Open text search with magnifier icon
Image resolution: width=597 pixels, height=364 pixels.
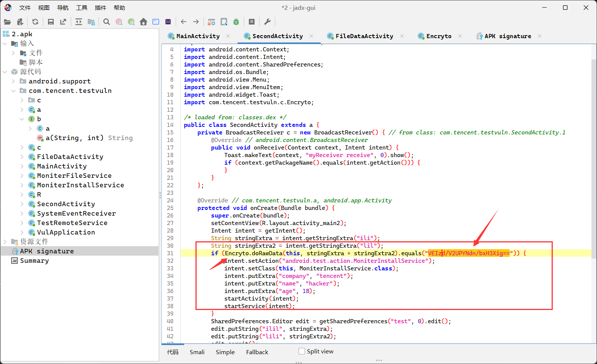coord(107,22)
